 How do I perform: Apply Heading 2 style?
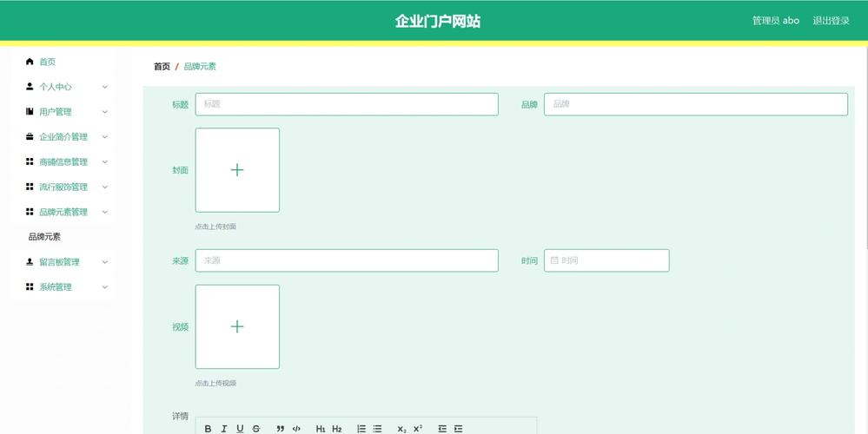[x=336, y=429]
